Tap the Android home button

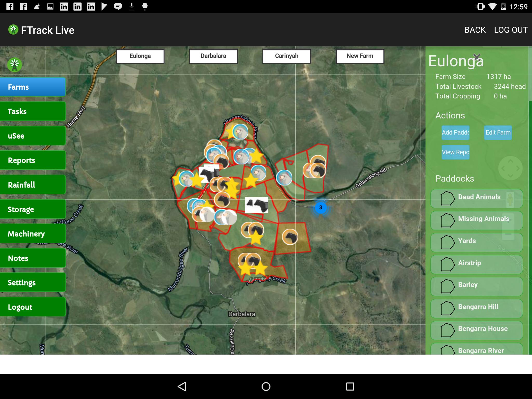point(266,387)
